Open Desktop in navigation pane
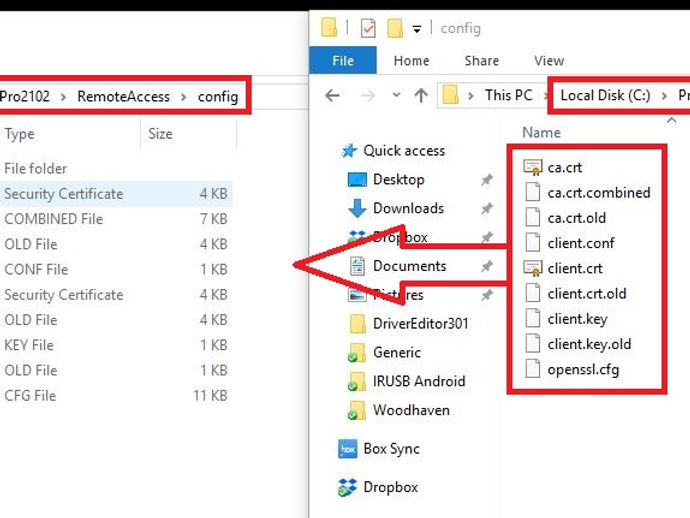Image resolution: width=690 pixels, height=518 pixels. 399,179
